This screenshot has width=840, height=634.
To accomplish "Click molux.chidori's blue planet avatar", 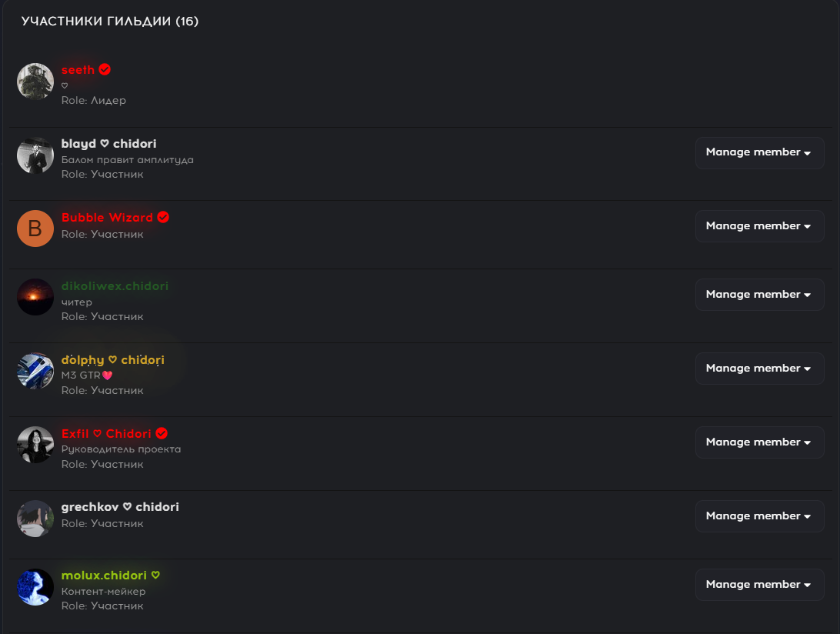I will tap(35, 586).
